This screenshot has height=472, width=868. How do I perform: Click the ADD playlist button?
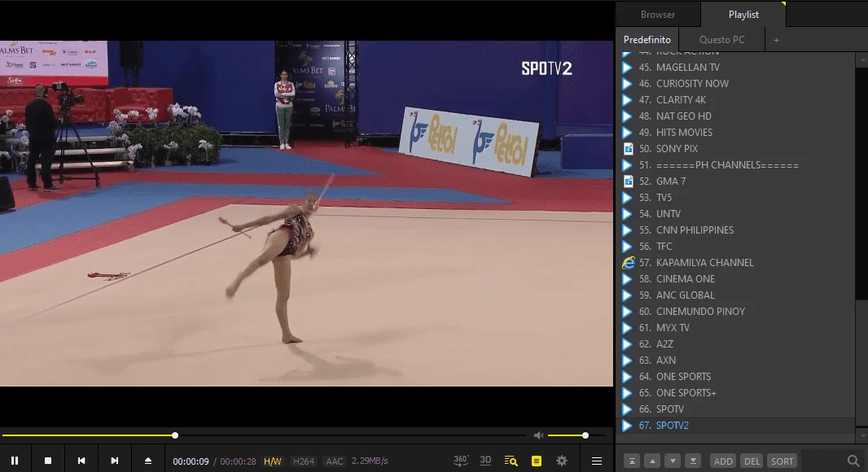(723, 461)
